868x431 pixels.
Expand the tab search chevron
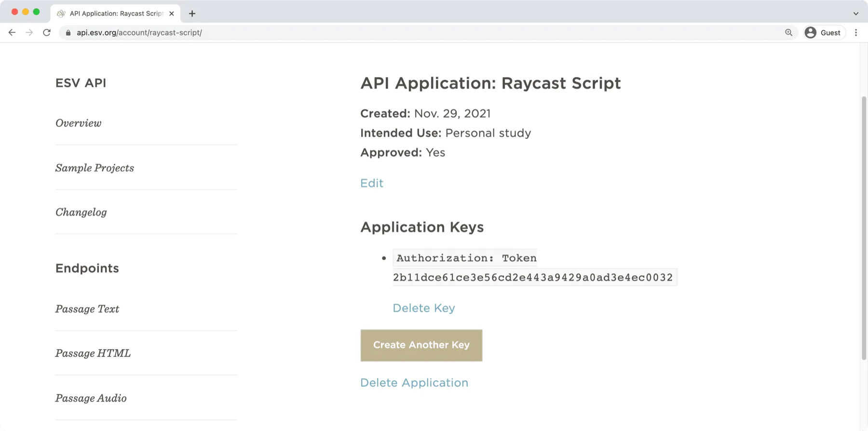(856, 13)
